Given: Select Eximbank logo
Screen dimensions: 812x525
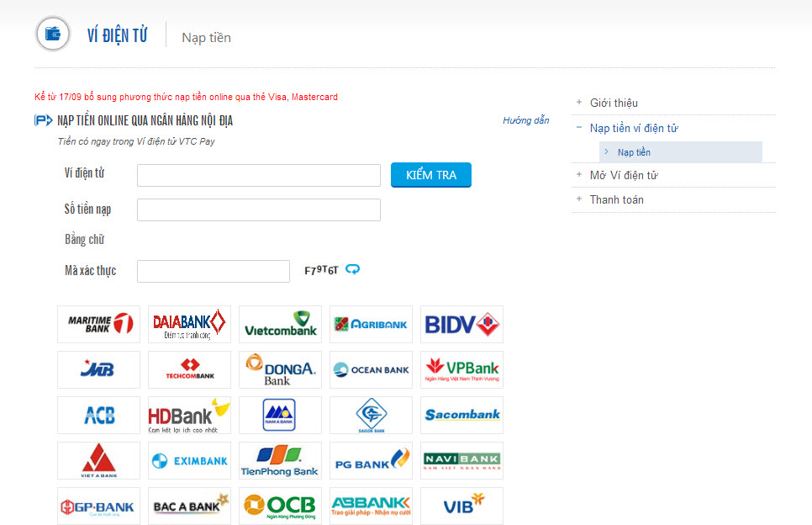Looking at the screenshot, I should click(x=189, y=461).
